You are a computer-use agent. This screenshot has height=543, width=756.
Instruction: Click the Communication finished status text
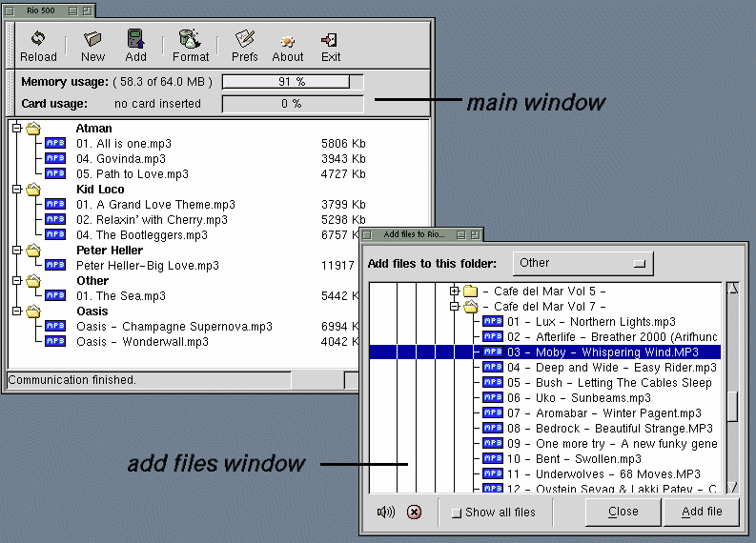(x=72, y=380)
